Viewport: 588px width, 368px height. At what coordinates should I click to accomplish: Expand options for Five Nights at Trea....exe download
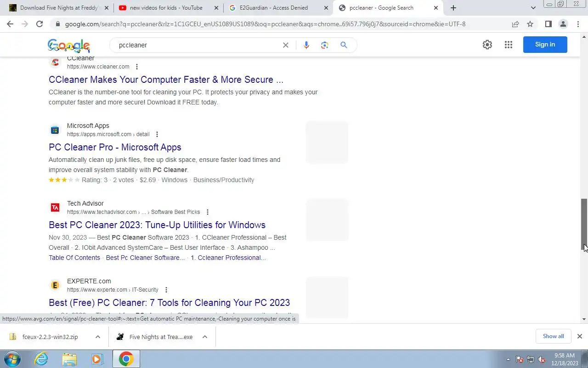tap(204, 337)
